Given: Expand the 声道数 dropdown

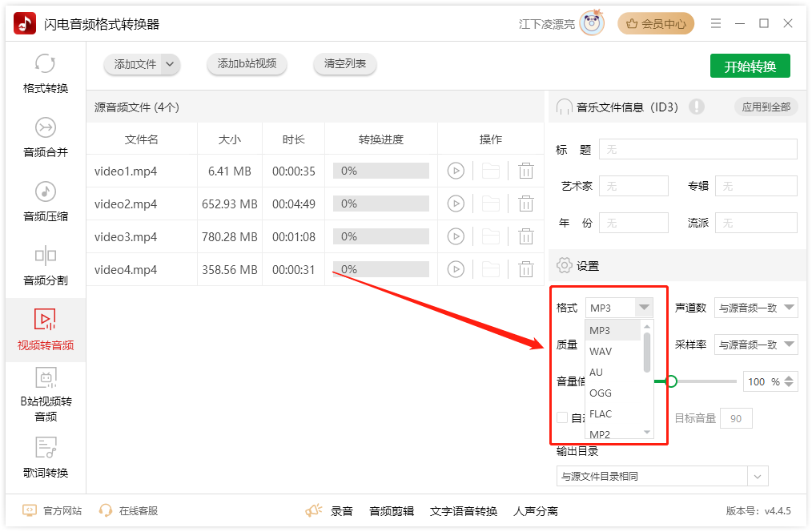Looking at the screenshot, I should coord(755,308).
